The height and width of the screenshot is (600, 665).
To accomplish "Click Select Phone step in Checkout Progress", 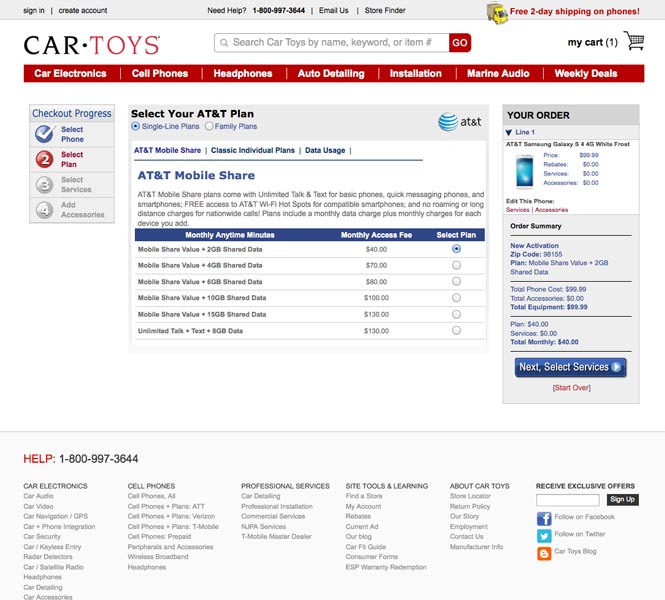I will pos(72,134).
